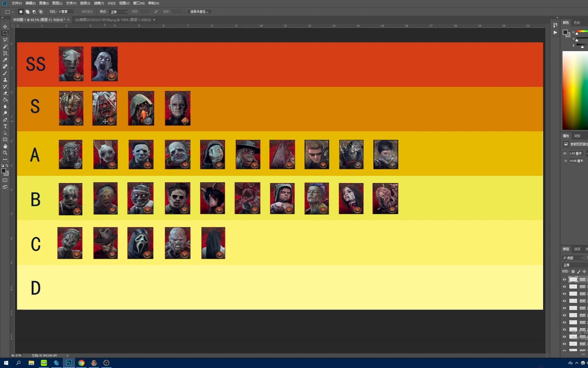Open the 图像(I) menu
Image resolution: width=588 pixels, height=368 pixels.
[x=44, y=3]
